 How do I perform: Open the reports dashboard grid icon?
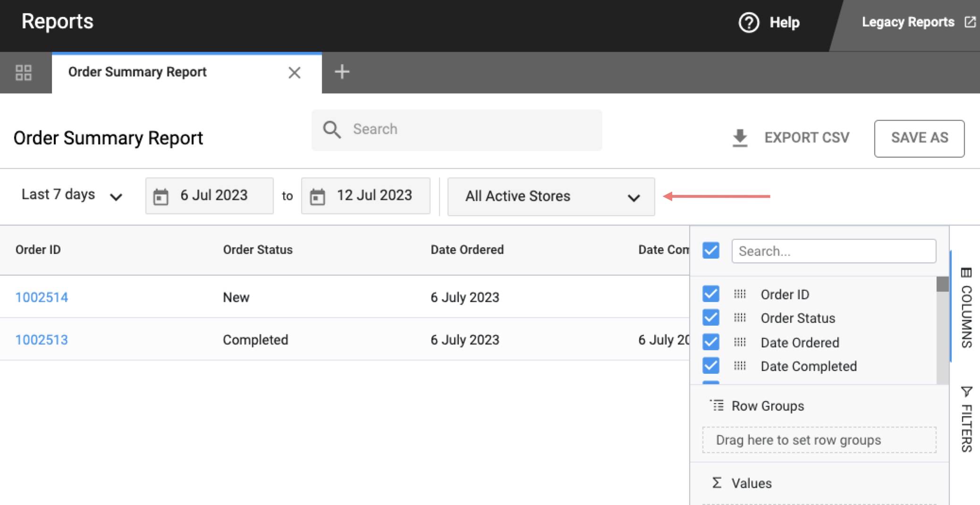[x=24, y=73]
